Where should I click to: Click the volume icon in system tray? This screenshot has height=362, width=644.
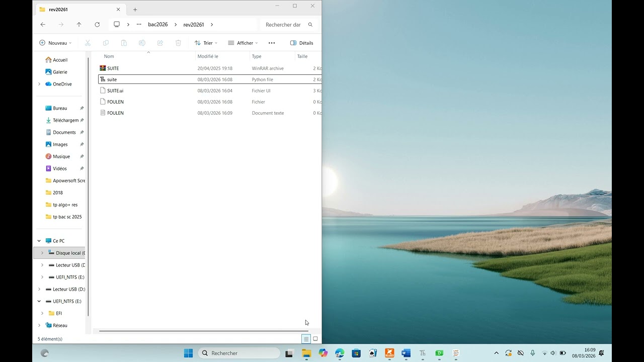(553, 353)
